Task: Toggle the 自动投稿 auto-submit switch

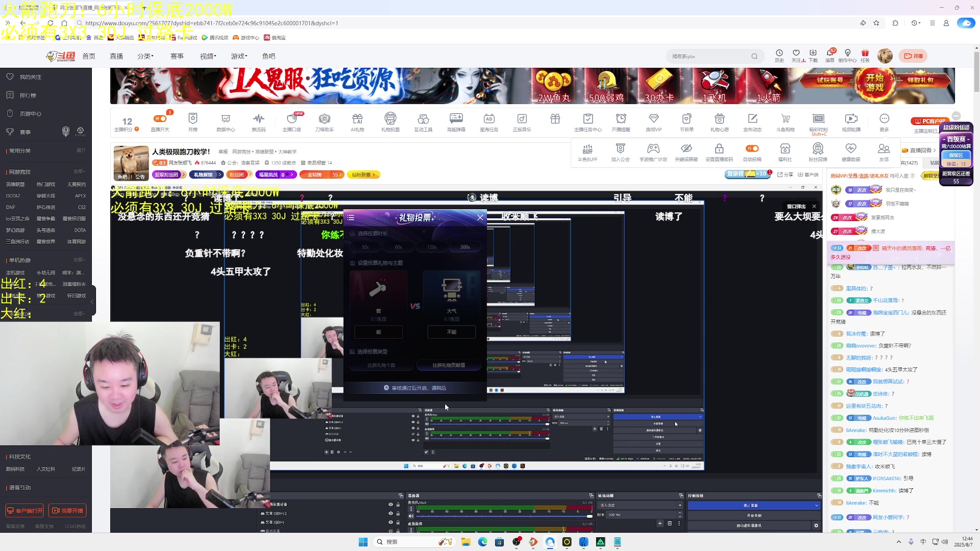Action: (x=752, y=148)
